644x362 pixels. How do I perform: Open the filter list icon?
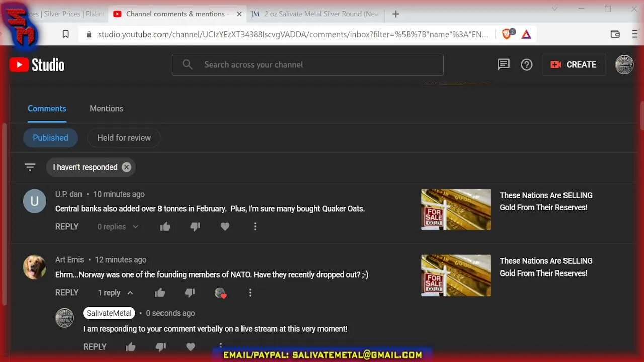30,167
